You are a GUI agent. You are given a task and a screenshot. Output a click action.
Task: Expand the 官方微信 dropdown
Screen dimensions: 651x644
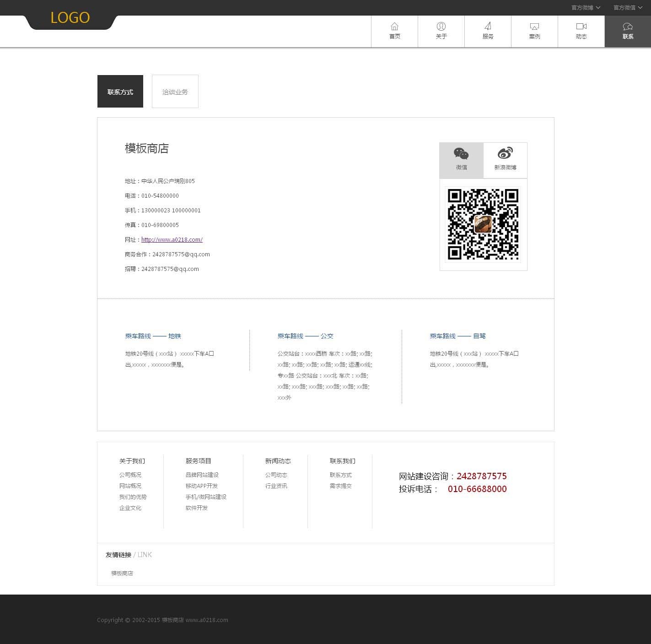tap(628, 8)
